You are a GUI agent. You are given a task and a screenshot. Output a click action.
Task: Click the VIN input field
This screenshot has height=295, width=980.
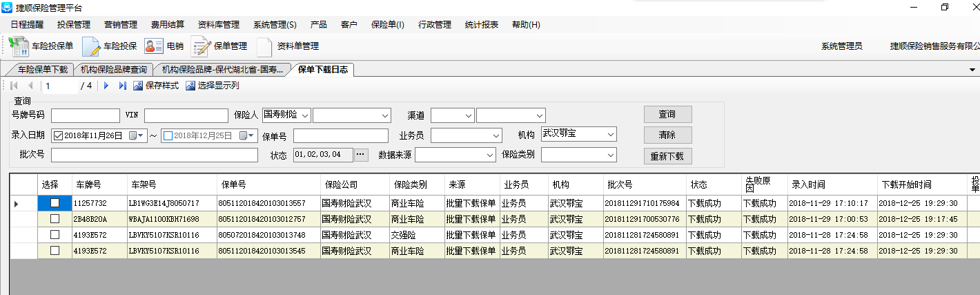[186, 115]
